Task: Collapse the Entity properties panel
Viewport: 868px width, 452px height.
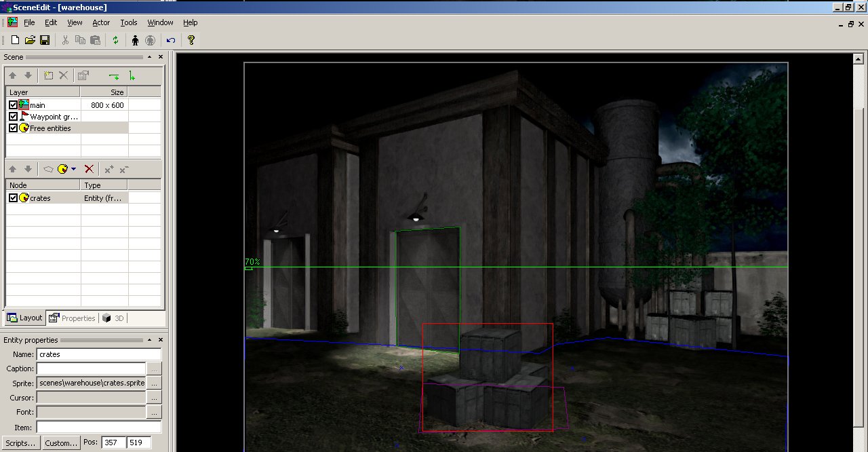Action: click(x=151, y=340)
